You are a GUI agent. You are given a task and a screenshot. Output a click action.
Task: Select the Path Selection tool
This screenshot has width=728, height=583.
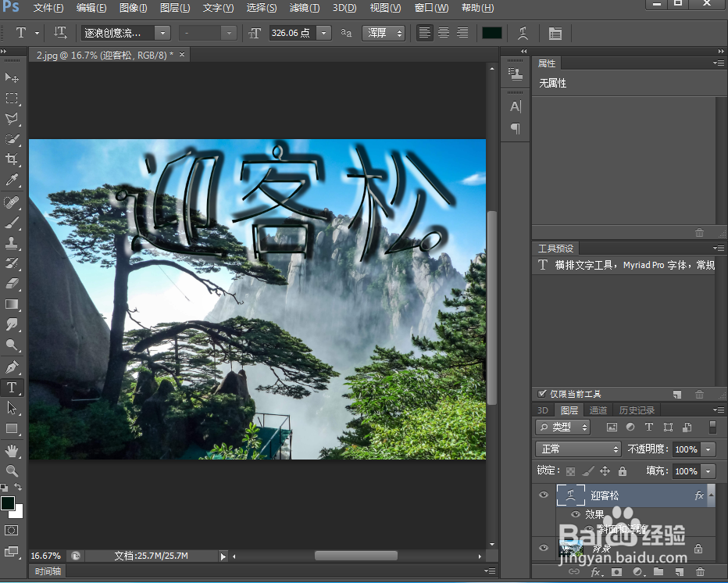point(12,408)
